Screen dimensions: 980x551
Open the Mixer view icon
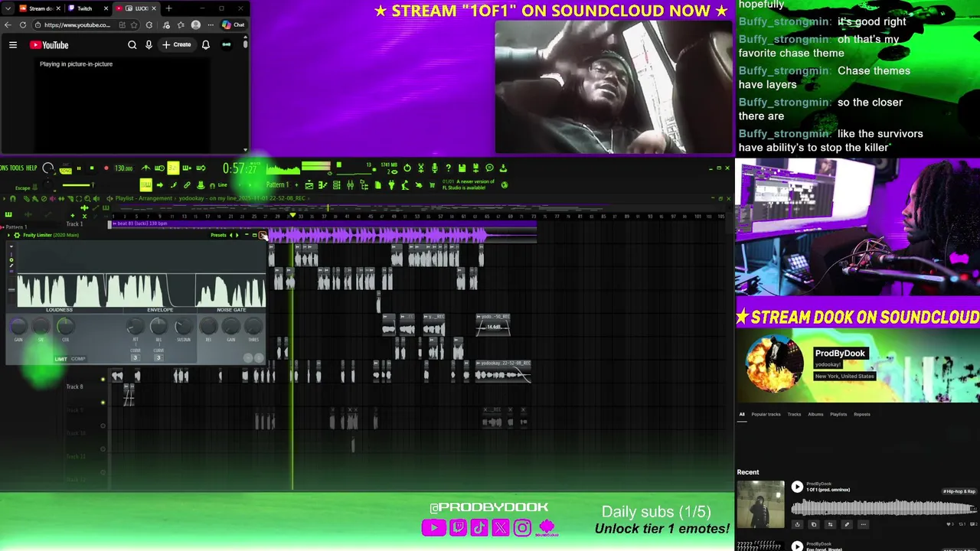pyautogui.click(x=350, y=185)
